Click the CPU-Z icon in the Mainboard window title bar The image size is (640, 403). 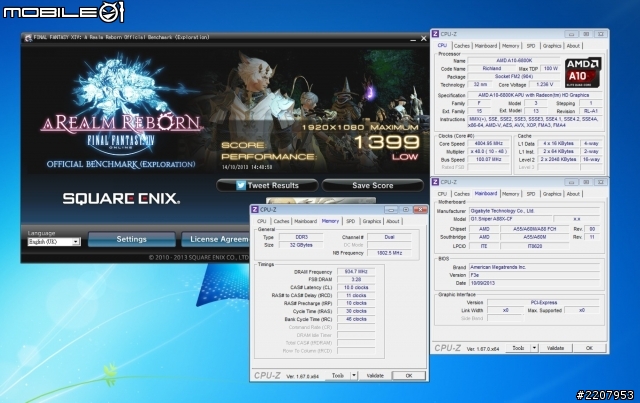point(436,182)
